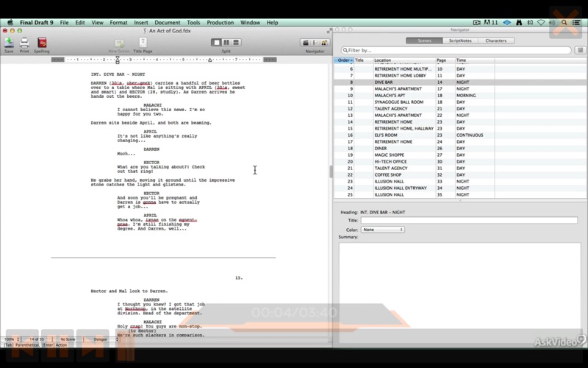Sort by the Time column header
This screenshot has height=368, width=588.
point(474,60)
